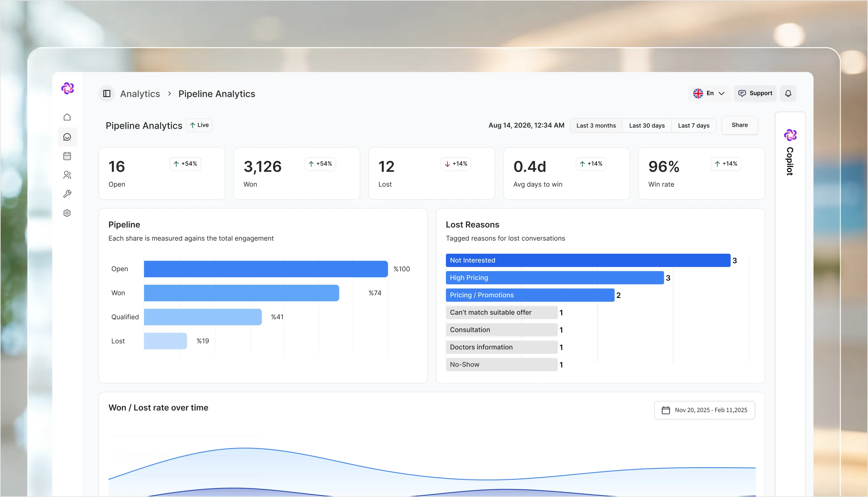
Task: Click the UK flag language icon
Action: (698, 93)
